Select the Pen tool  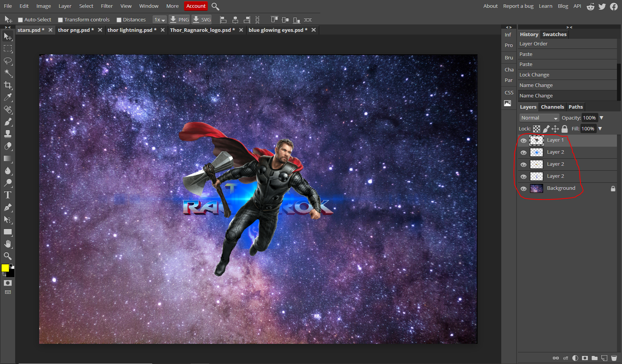[x=8, y=207]
